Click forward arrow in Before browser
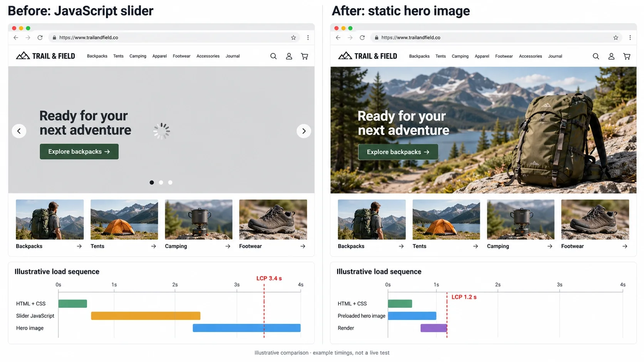Viewport: 644px width, 362px height. coord(28,37)
